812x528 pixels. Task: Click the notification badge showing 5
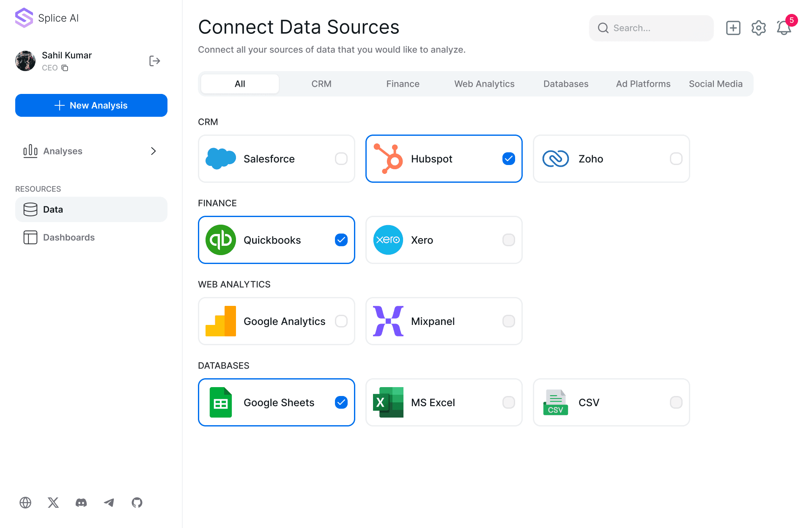(792, 20)
